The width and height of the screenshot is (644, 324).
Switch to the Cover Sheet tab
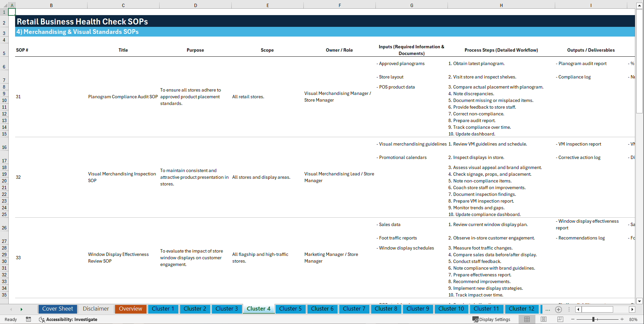pyautogui.click(x=57, y=309)
